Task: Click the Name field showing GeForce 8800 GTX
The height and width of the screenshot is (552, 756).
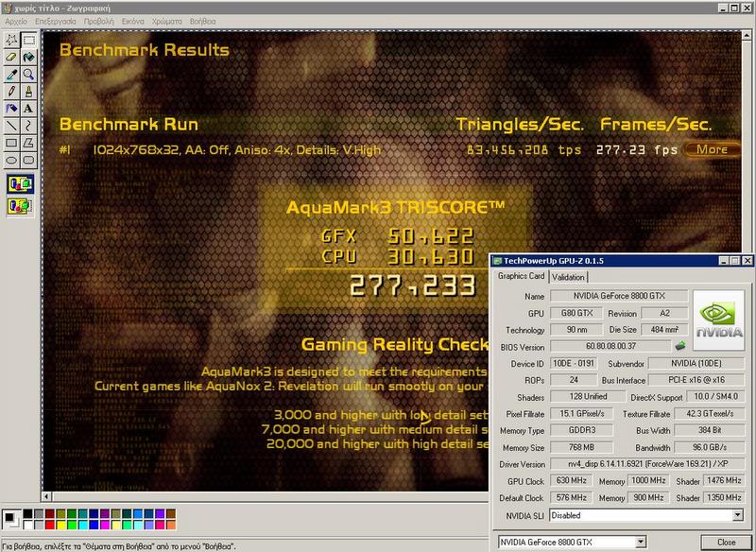Action: (619, 296)
